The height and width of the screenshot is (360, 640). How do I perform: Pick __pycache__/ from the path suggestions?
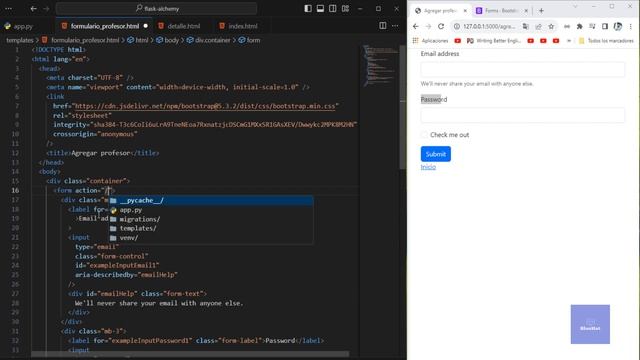[211, 200]
